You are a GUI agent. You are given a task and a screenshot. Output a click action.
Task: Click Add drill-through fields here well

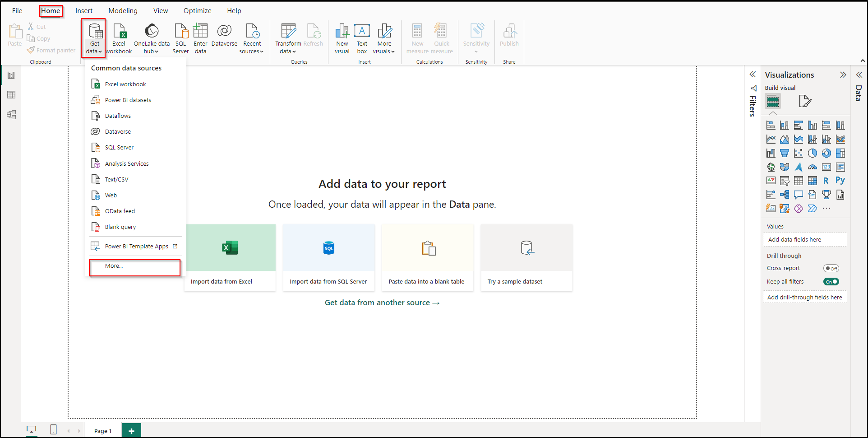(805, 297)
